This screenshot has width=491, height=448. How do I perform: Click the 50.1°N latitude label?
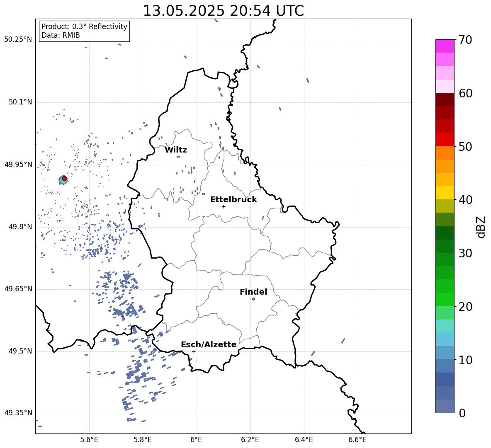coord(20,102)
